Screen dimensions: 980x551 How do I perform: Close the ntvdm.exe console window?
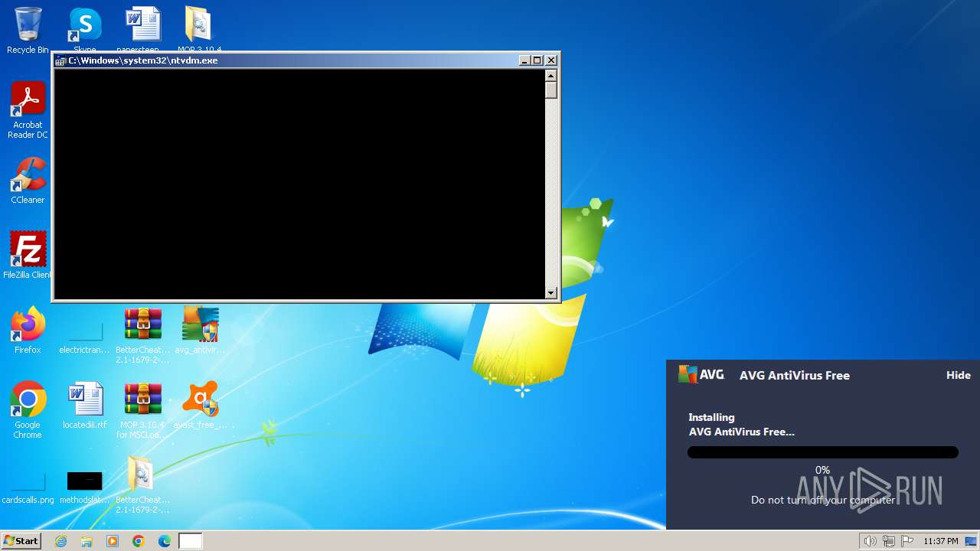click(x=551, y=60)
